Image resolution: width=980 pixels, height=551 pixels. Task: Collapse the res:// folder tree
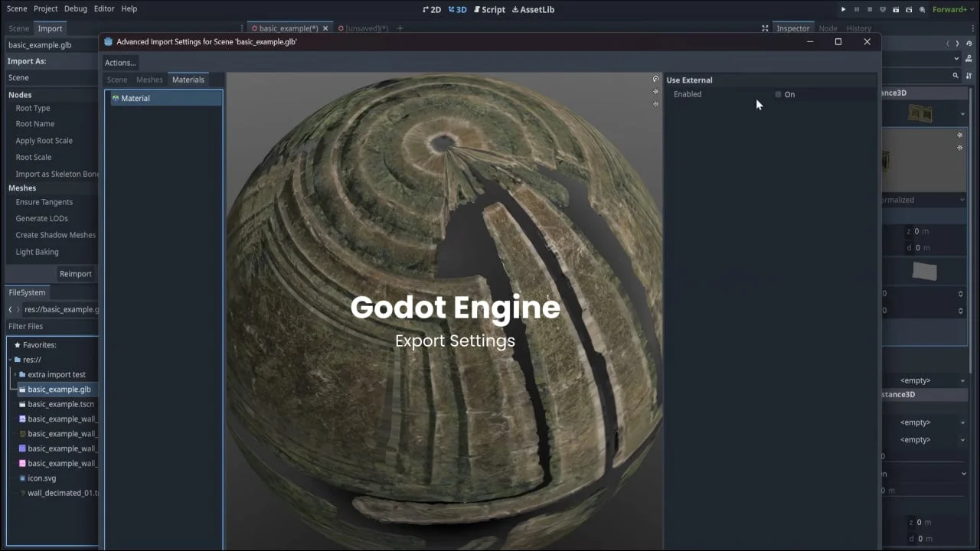click(x=9, y=360)
